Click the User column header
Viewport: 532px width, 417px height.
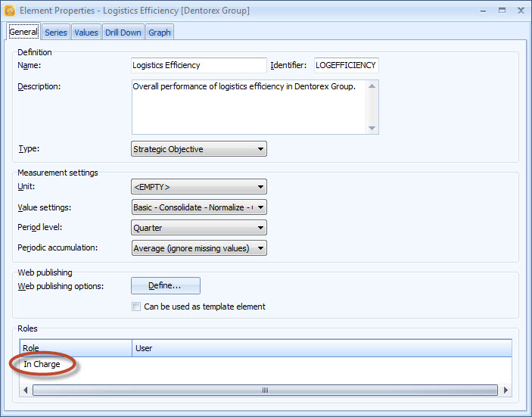[x=322, y=348]
